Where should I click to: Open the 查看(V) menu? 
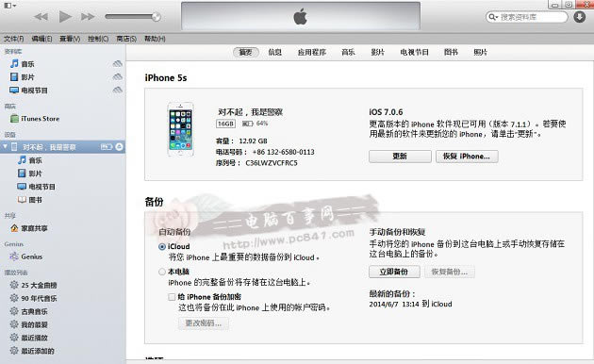tap(70, 39)
